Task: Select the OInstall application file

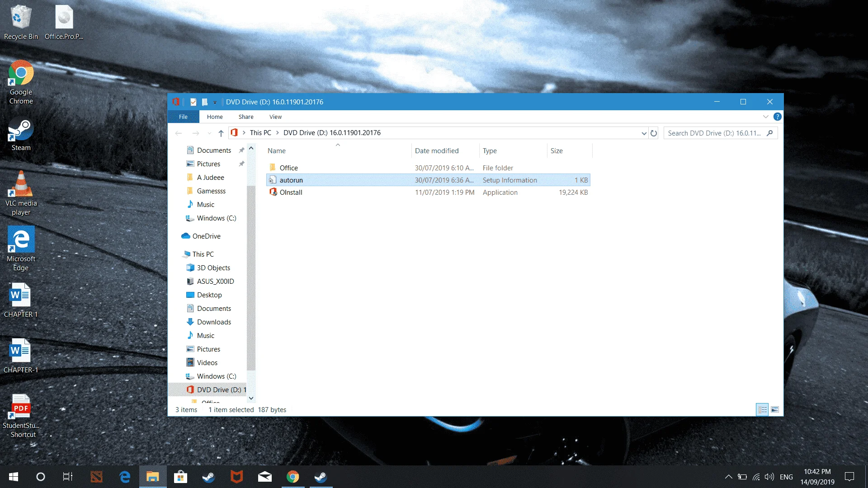Action: (x=428, y=192)
